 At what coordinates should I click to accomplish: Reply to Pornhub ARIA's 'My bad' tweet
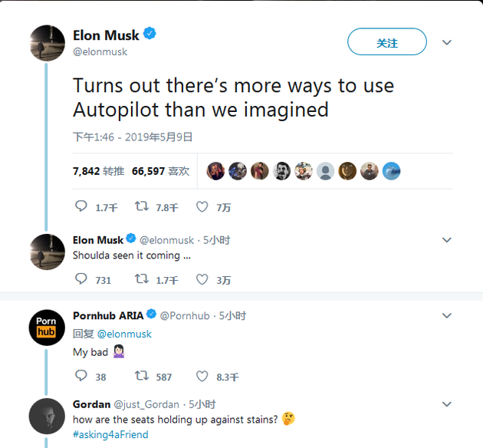(81, 376)
